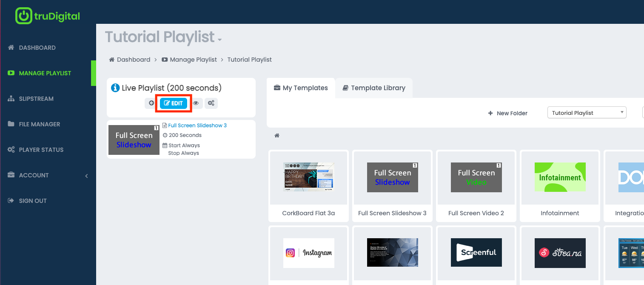Click the New Folder button
This screenshot has height=285, width=644.
point(508,113)
